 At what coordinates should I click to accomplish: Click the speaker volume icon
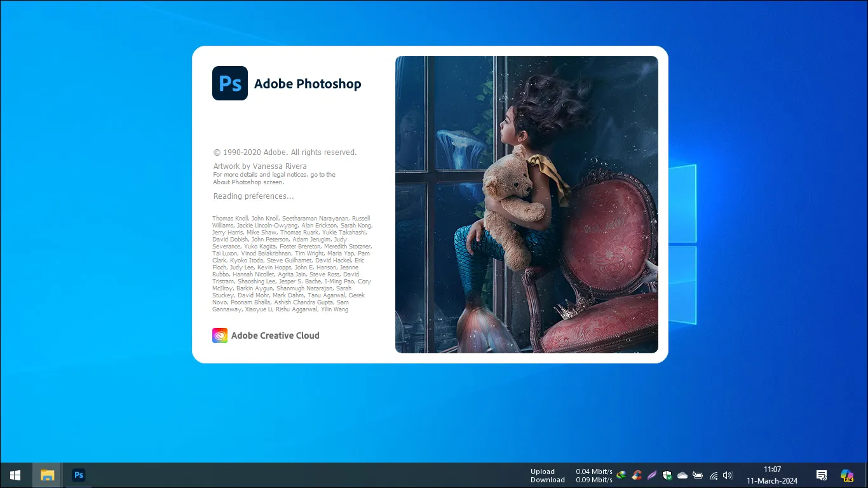pos(728,475)
